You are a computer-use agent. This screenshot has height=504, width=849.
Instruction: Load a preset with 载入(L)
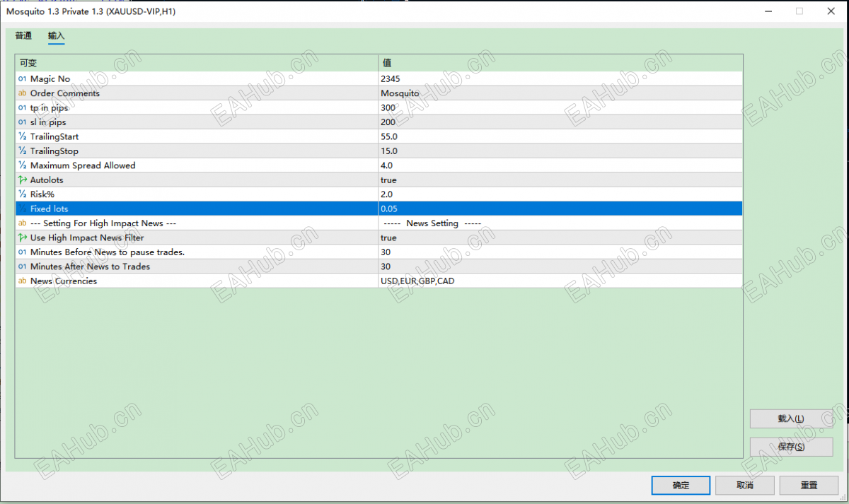[x=791, y=418]
